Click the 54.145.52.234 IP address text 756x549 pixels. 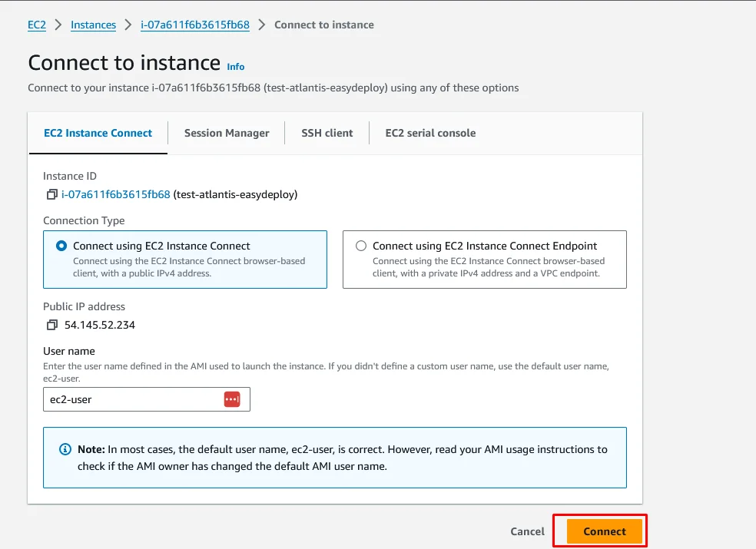pos(100,325)
